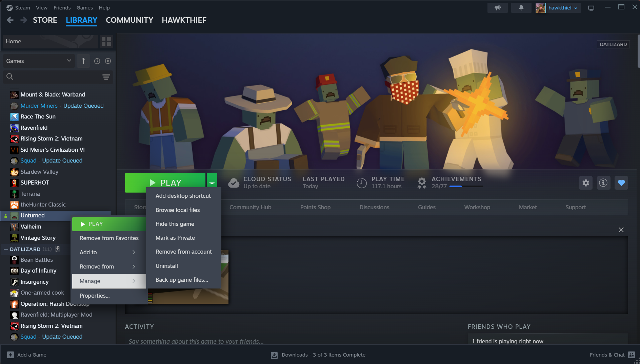Screen dimensions: 640x364
Task: Open the Friends menu
Action: pyautogui.click(x=62, y=8)
